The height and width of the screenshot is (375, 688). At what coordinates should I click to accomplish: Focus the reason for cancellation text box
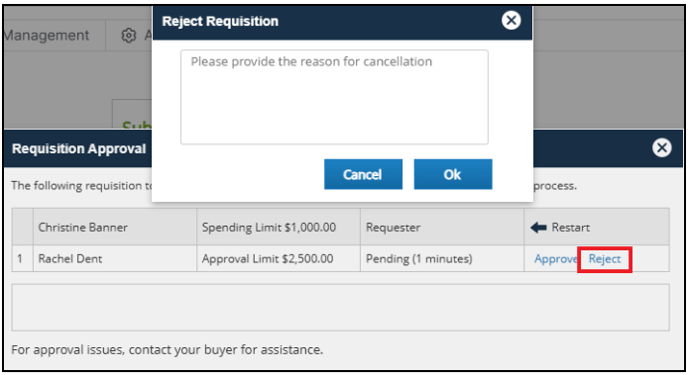click(334, 97)
